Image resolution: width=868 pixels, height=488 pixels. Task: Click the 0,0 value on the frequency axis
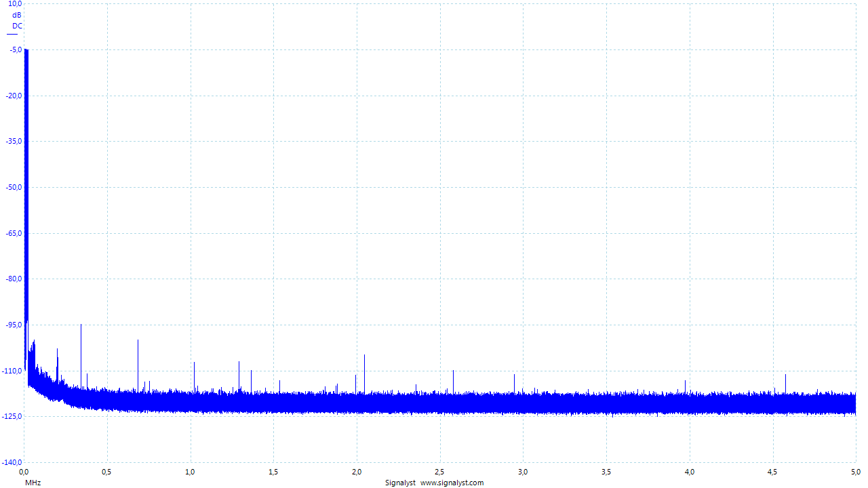click(24, 471)
